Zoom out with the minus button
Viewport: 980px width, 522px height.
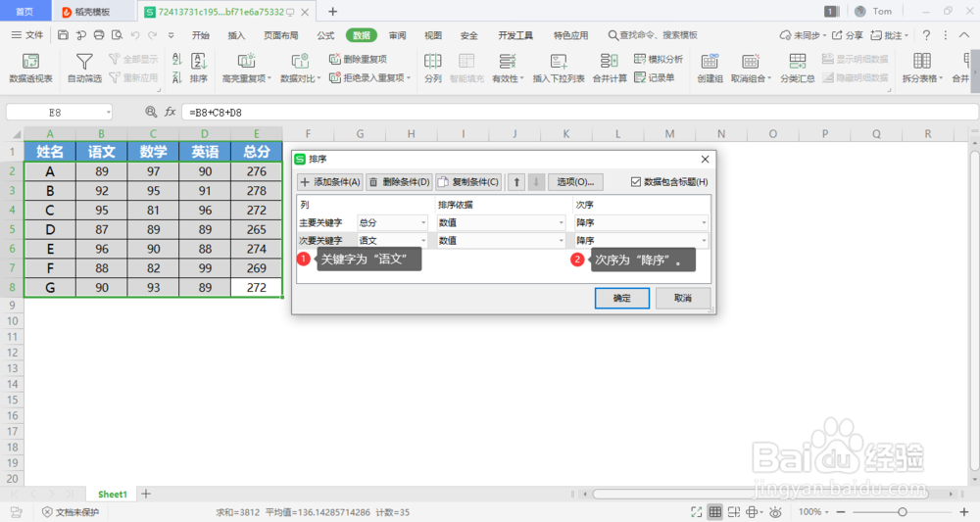tap(841, 512)
